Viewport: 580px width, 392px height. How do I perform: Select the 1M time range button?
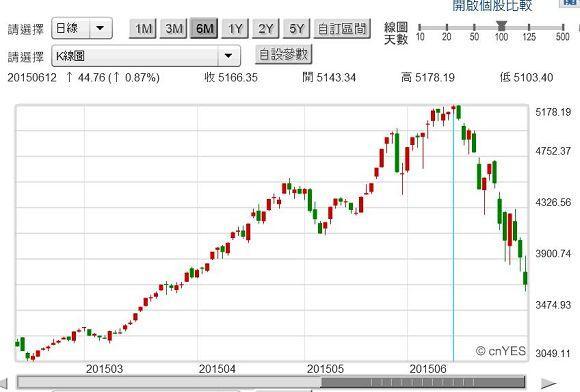pyautogui.click(x=143, y=28)
